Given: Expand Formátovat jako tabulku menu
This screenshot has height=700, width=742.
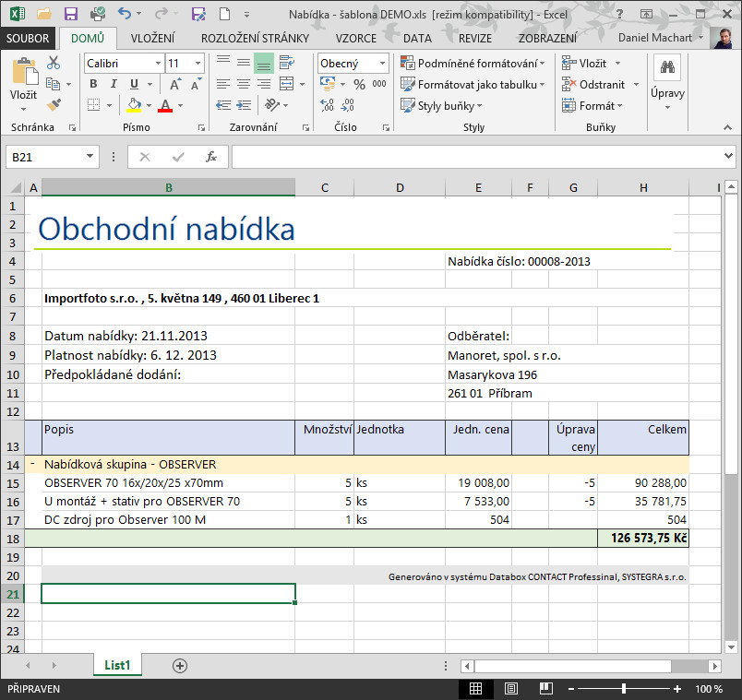Looking at the screenshot, I should tap(473, 84).
